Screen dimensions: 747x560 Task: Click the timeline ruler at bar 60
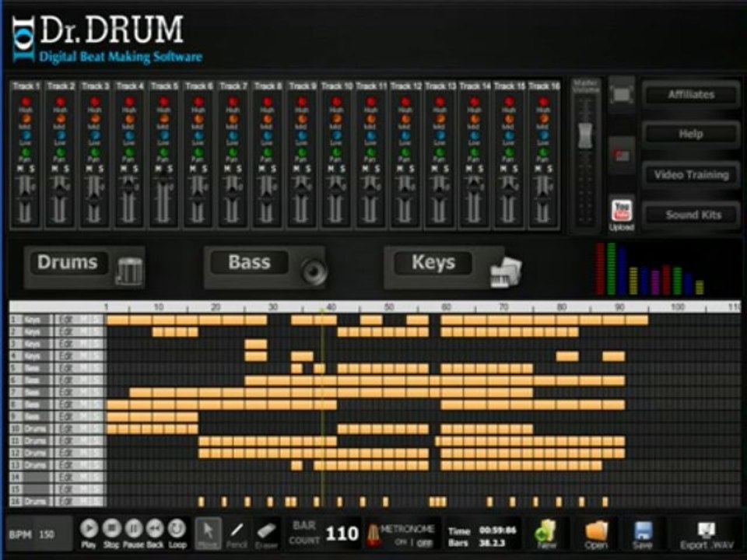tap(446, 307)
